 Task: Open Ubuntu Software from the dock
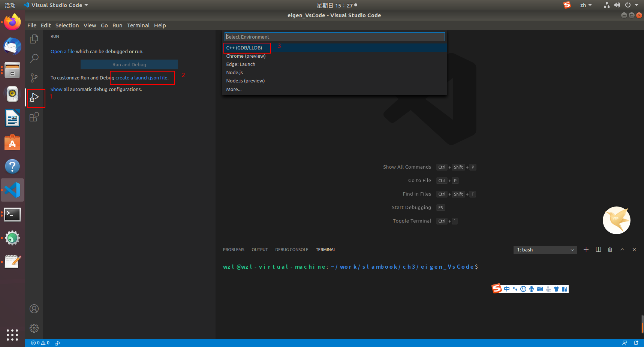[x=12, y=142]
